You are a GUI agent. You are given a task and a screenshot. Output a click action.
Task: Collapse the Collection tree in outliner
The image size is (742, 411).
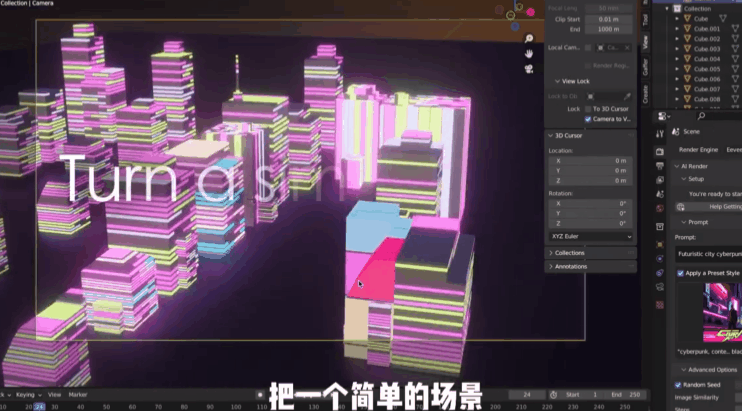[667, 9]
